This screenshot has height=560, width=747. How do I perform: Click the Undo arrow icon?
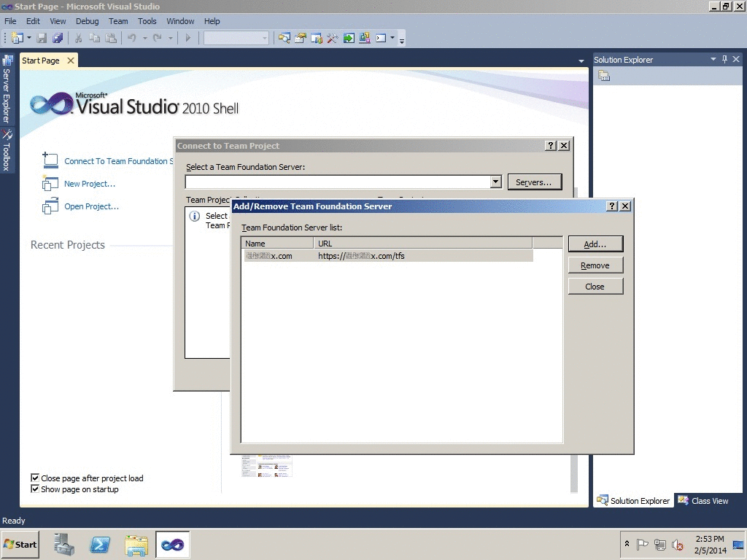132,38
